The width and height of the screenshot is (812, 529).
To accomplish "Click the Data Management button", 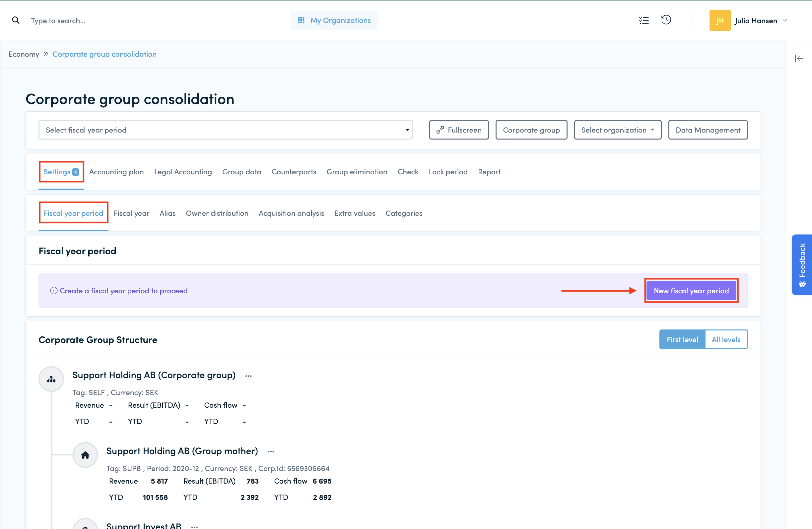I will click(708, 130).
